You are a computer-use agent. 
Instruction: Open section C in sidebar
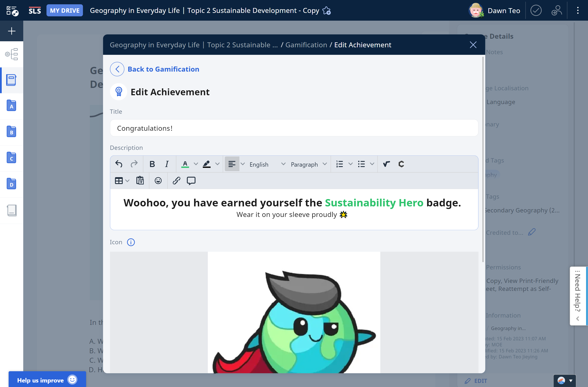12,158
